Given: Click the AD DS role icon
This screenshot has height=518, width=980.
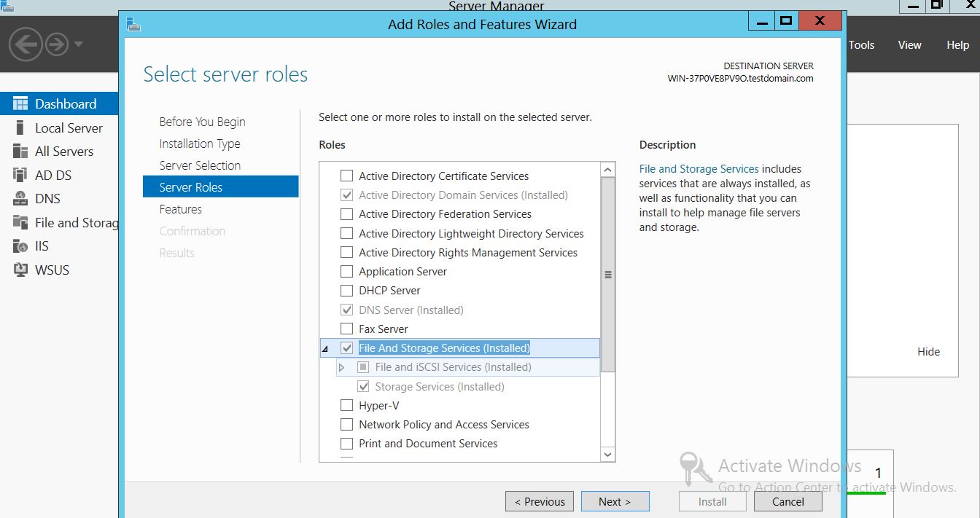Looking at the screenshot, I should 20,176.
